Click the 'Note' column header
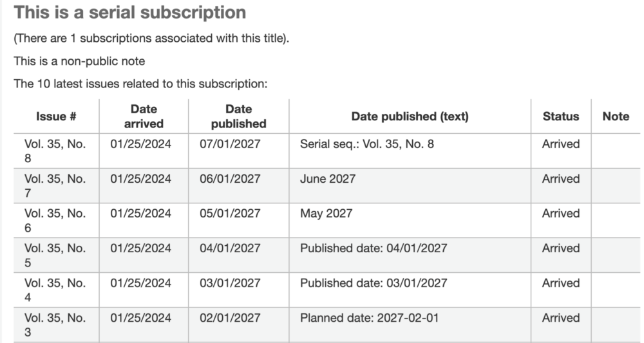This screenshot has height=343, width=644. pos(616,116)
